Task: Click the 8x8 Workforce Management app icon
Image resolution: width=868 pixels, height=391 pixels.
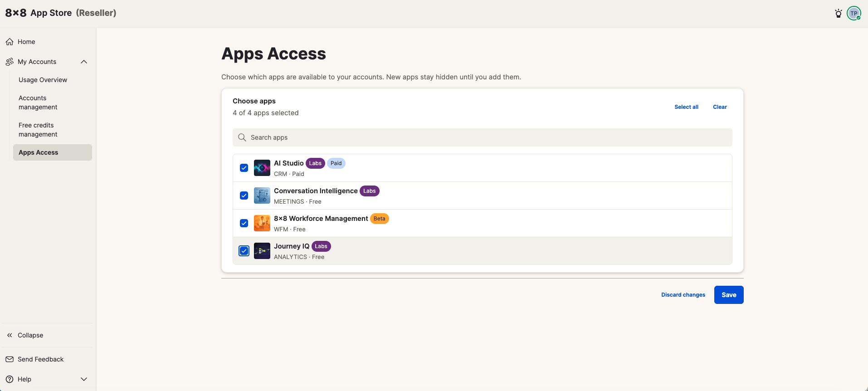Action: (x=262, y=223)
